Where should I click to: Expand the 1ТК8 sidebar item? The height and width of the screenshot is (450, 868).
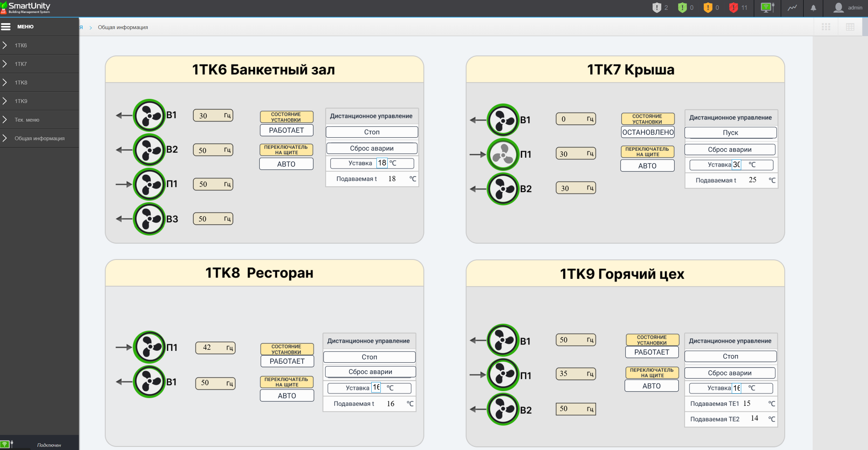click(x=21, y=82)
